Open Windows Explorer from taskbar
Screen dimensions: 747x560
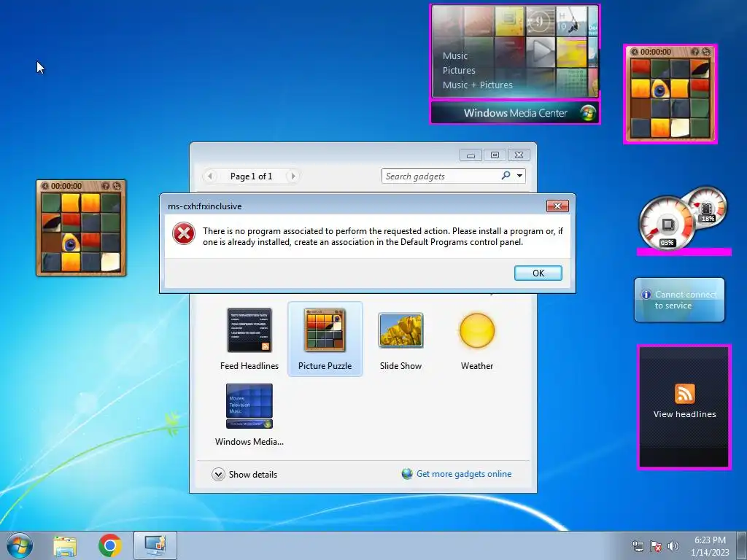coord(65,545)
